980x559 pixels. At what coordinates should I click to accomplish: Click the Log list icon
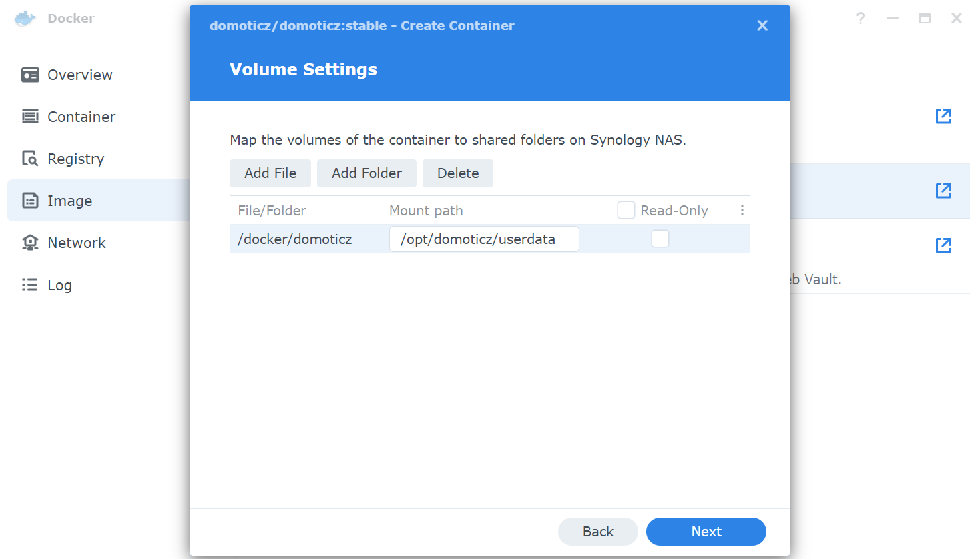pyautogui.click(x=30, y=285)
